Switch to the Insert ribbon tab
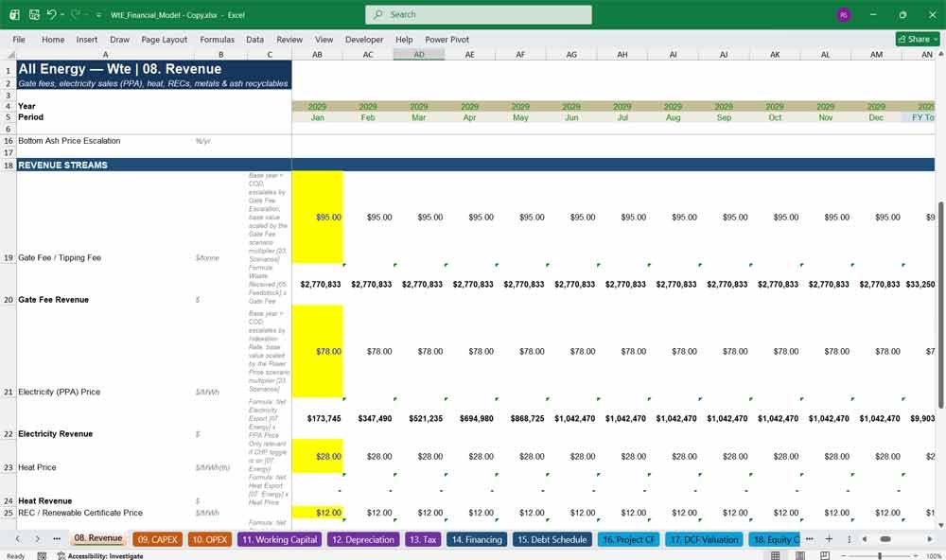Image resolution: width=946 pixels, height=560 pixels. coord(87,39)
